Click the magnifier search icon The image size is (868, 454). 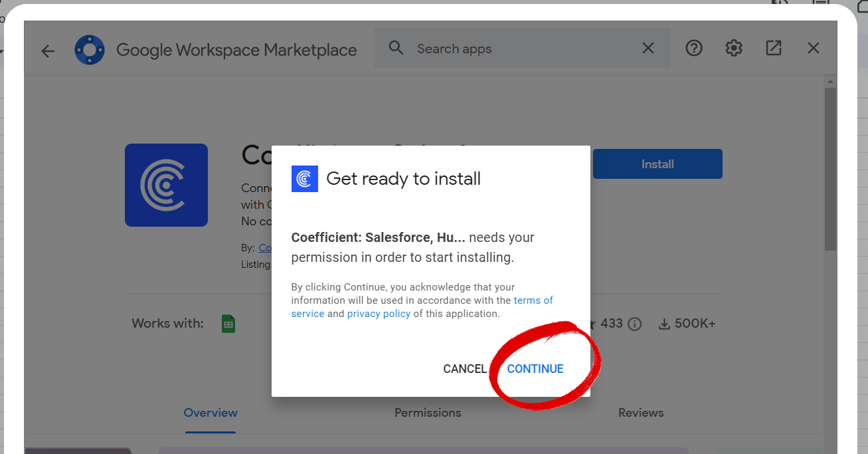[x=396, y=48]
